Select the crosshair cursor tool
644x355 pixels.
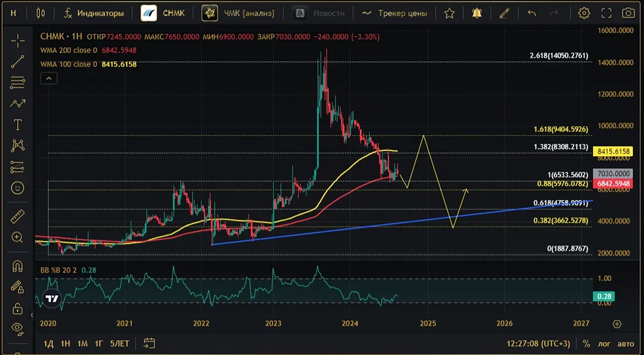[17, 42]
